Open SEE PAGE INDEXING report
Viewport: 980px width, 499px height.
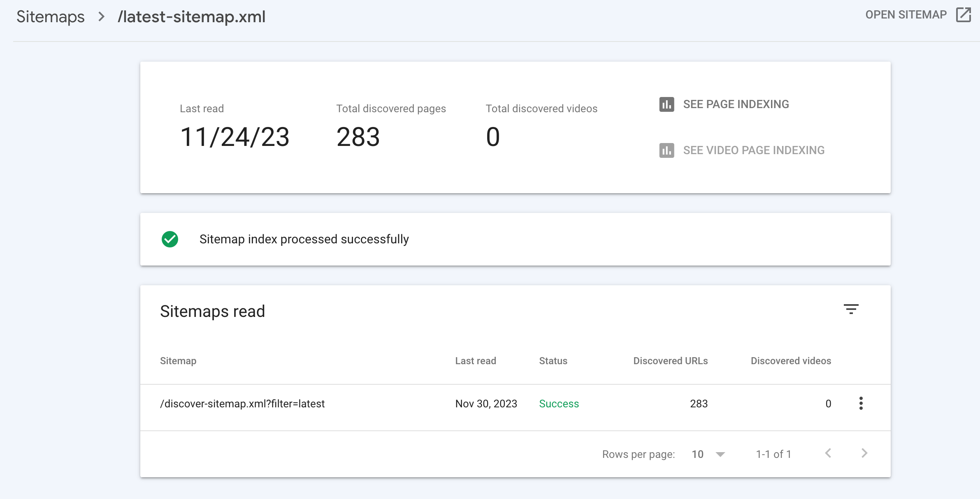pyautogui.click(x=736, y=104)
